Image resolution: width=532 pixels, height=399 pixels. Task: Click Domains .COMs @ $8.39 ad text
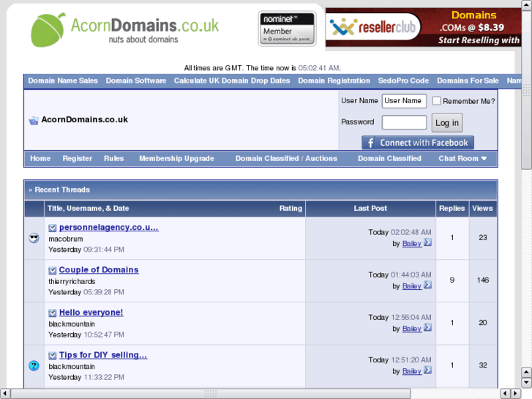473,21
